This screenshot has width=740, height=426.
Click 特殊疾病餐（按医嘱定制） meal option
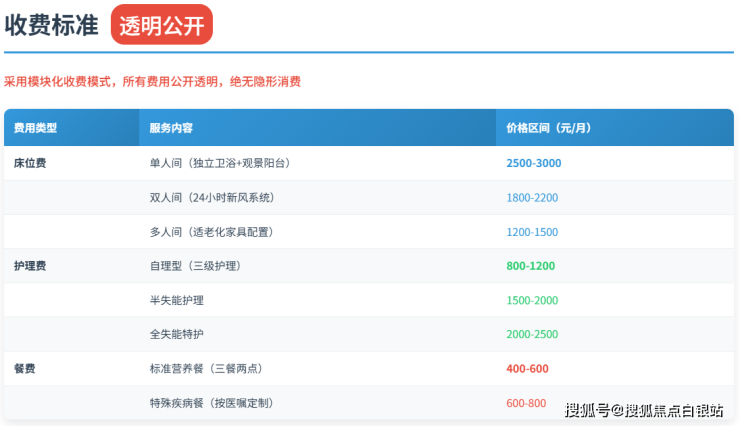[211, 403]
